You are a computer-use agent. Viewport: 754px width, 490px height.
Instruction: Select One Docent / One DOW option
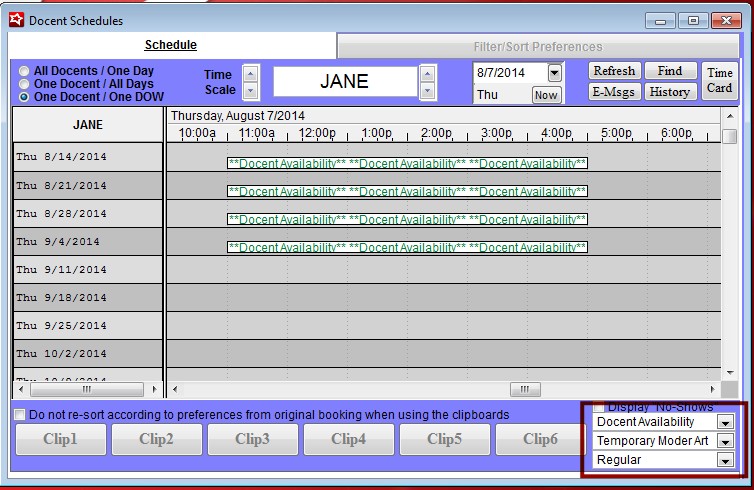[24, 98]
